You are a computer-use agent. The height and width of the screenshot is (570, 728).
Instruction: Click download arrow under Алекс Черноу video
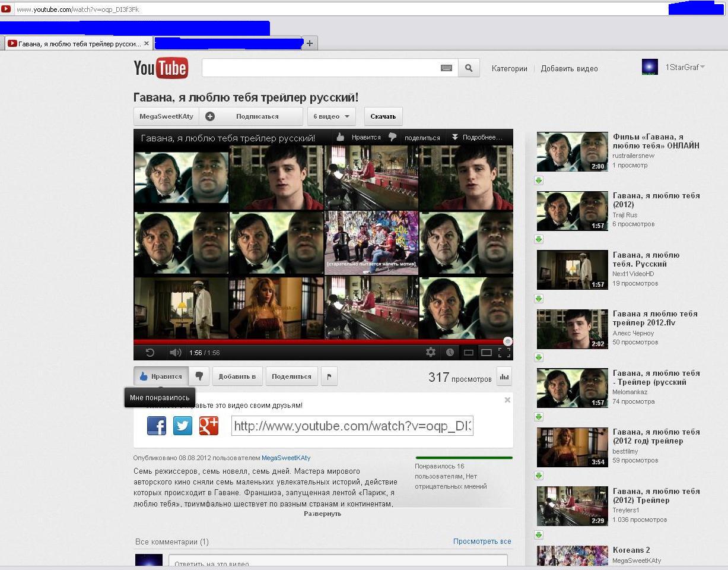[539, 357]
